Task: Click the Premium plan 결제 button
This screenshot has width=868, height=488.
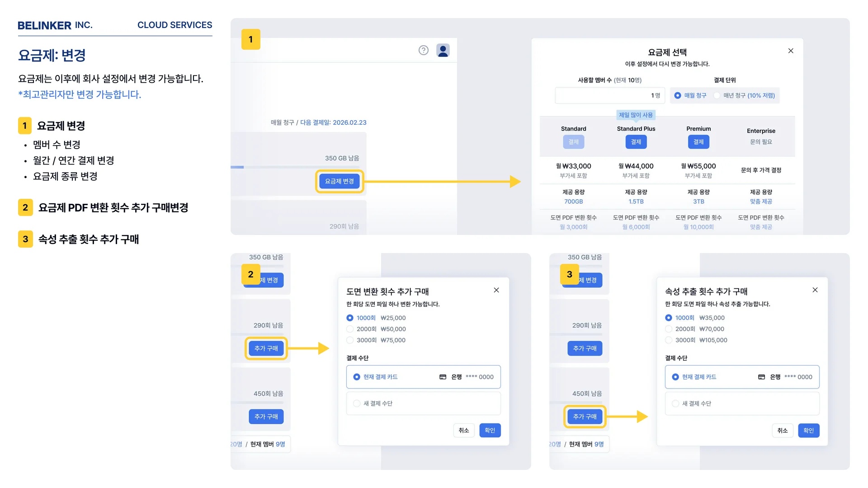Action: tap(698, 142)
